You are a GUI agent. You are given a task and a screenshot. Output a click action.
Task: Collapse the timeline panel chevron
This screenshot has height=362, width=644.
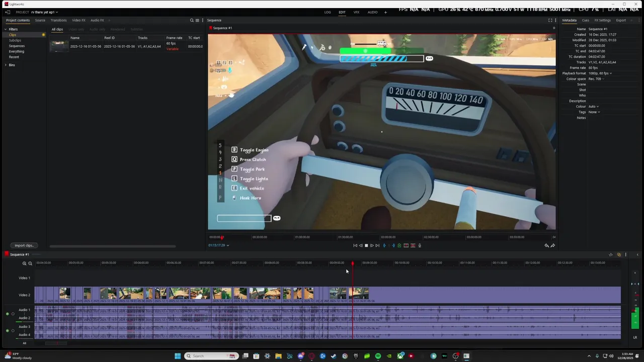click(637, 254)
